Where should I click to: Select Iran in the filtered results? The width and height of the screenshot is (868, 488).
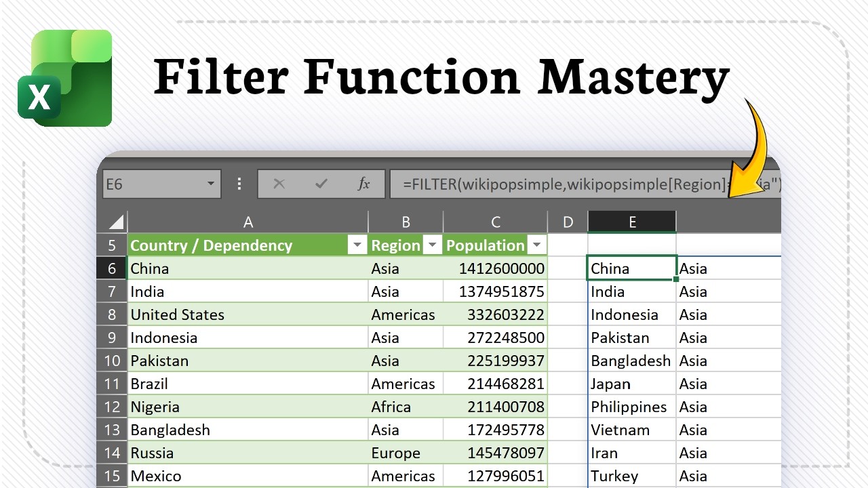click(632, 453)
